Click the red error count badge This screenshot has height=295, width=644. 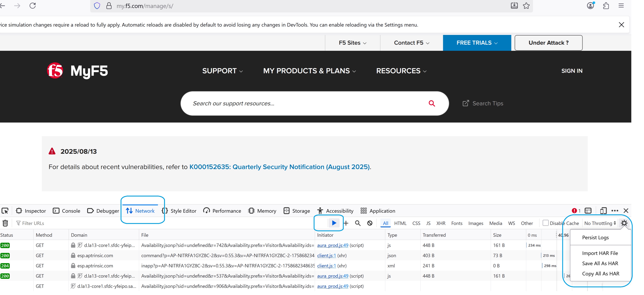576,211
